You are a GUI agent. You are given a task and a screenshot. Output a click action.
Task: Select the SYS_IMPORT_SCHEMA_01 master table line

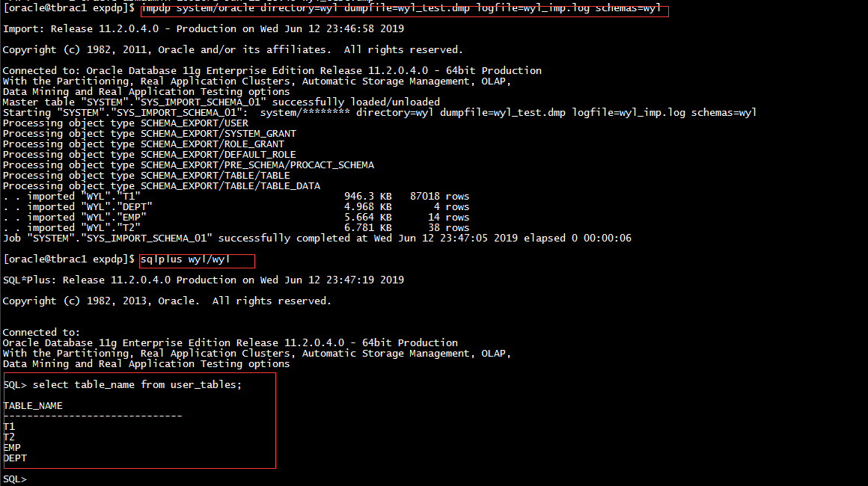[217, 102]
